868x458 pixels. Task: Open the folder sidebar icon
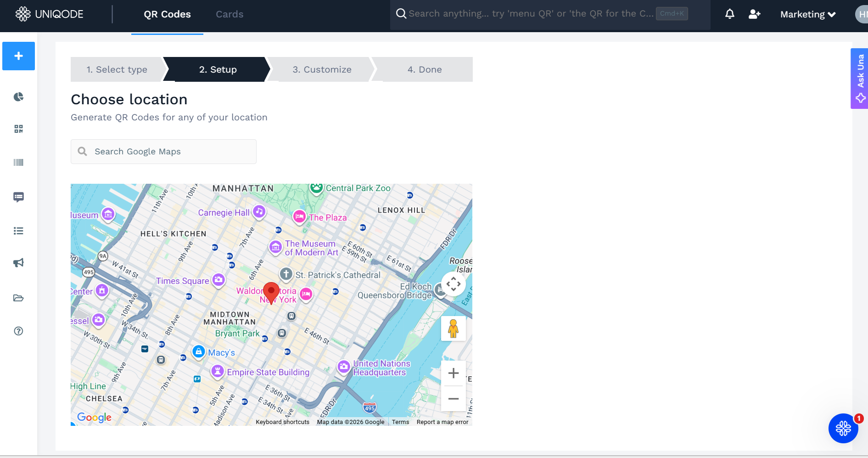point(18,298)
